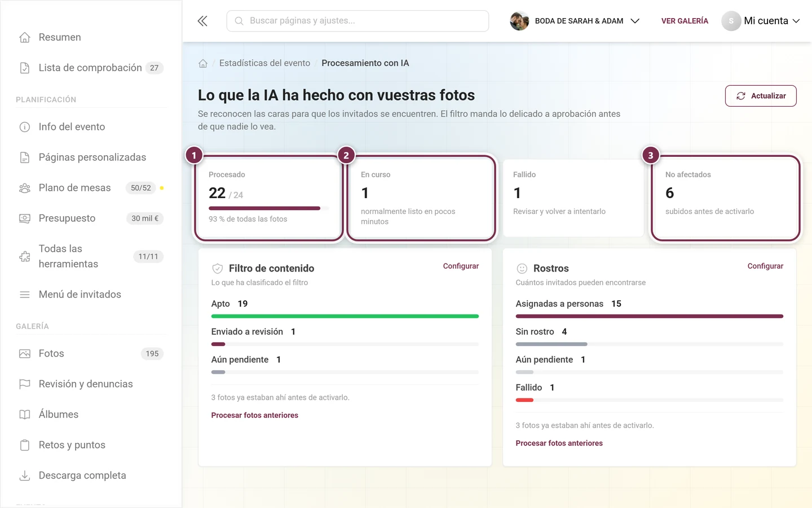
Task: Collapse sidebar with double-chevron icon
Action: (202, 21)
